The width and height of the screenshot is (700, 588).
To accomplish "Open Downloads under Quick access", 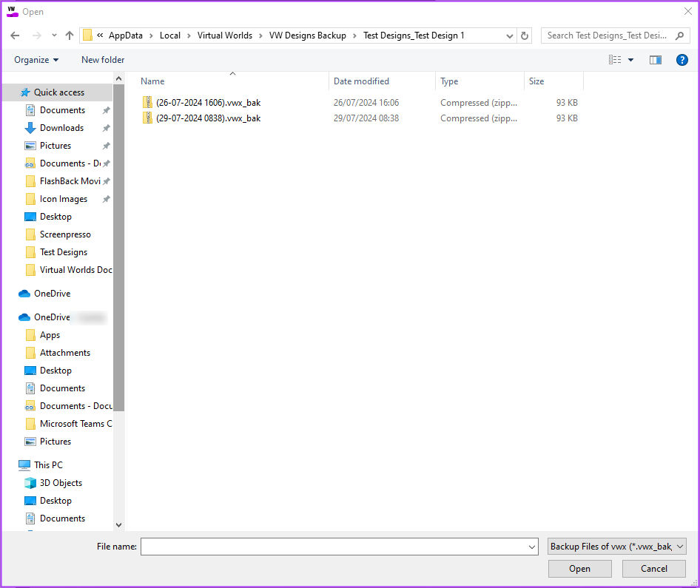I will click(61, 128).
